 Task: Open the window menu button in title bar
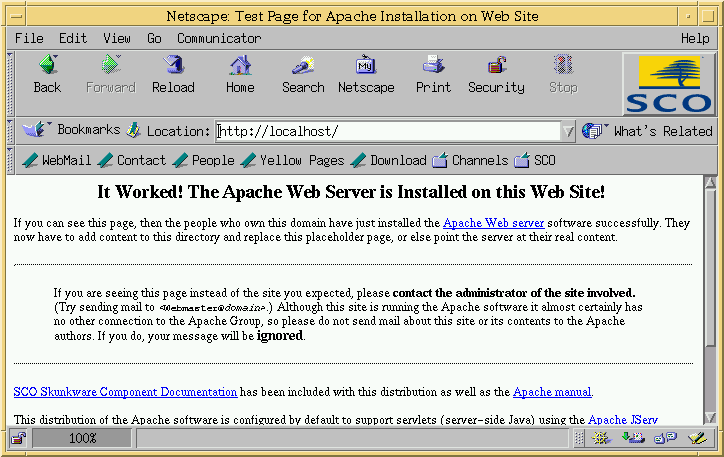tap(17, 16)
